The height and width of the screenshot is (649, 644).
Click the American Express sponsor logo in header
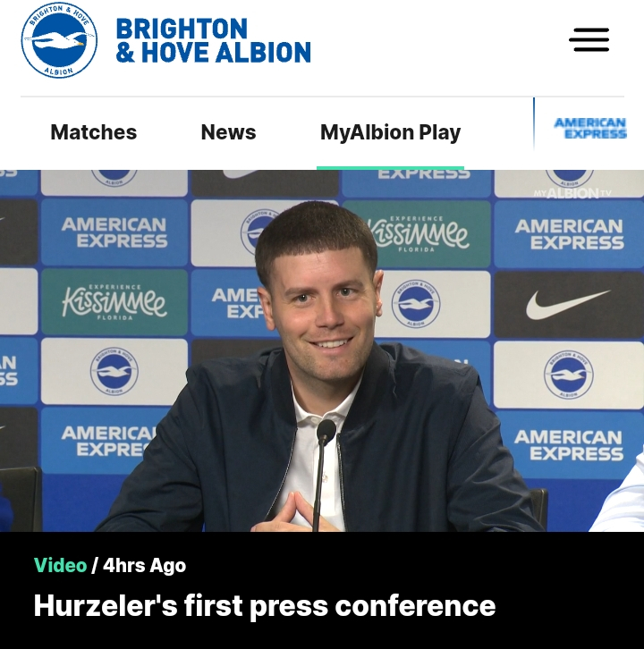tap(590, 128)
